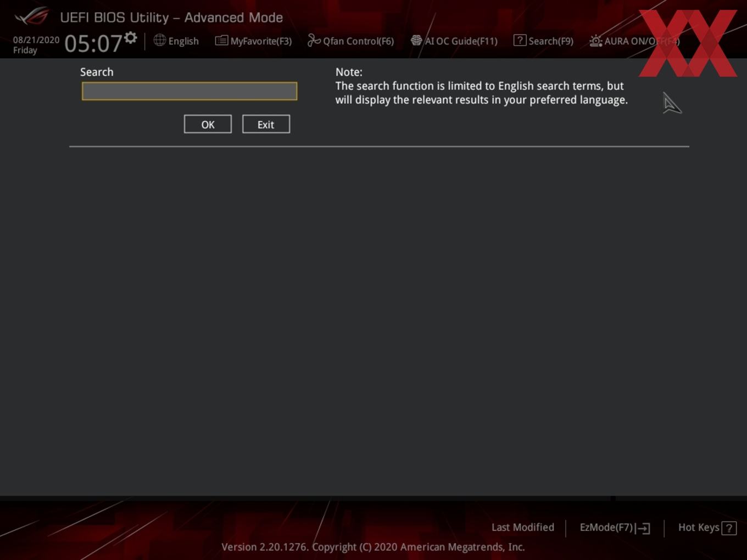Viewport: 747px width, 560px height.
Task: Click the 05:07 clock time
Action: click(x=93, y=43)
